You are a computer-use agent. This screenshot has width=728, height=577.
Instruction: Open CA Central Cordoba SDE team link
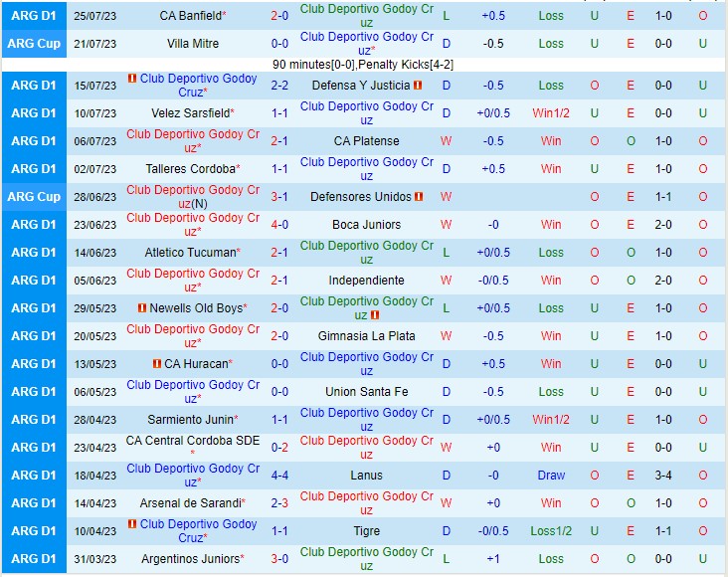coord(193,441)
